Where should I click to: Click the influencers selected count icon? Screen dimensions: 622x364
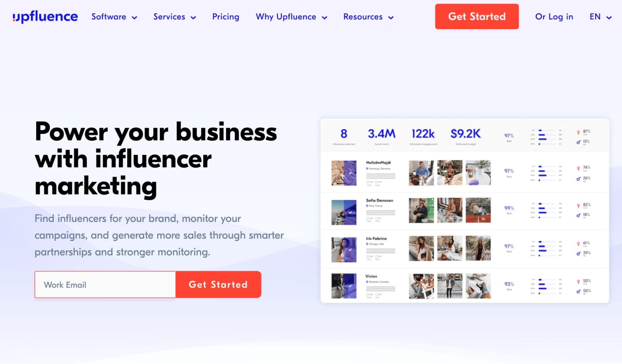(344, 133)
